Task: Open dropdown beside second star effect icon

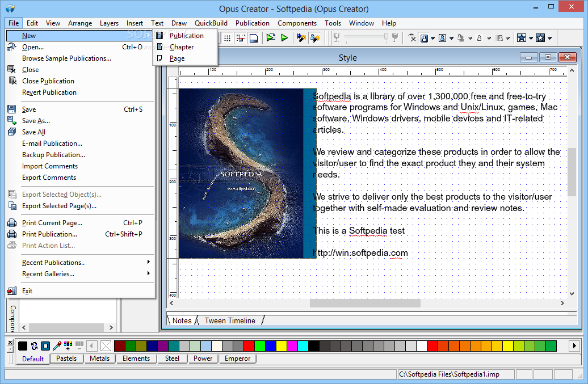Action: [550, 38]
